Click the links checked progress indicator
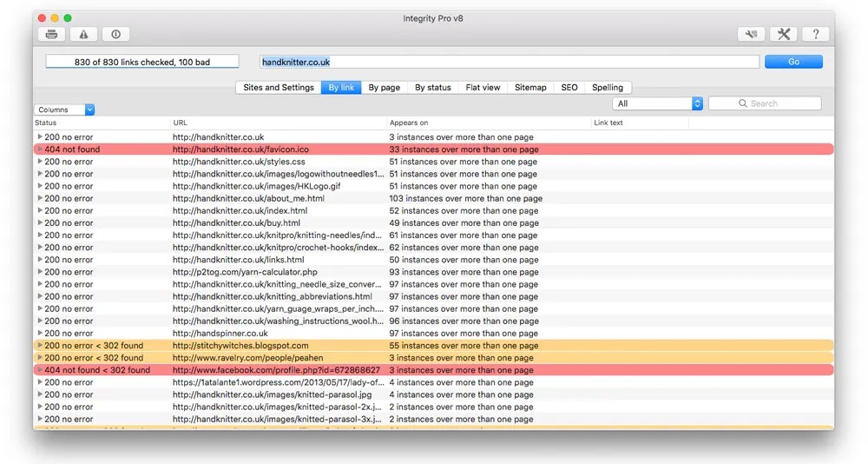This screenshot has width=868, height=464. point(142,62)
